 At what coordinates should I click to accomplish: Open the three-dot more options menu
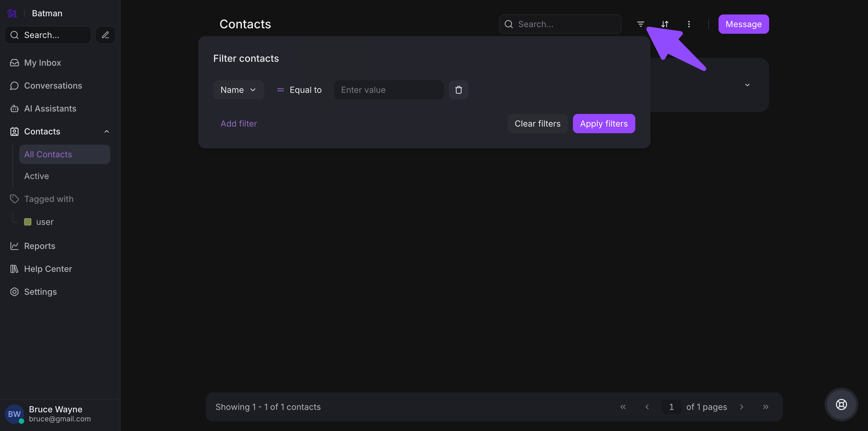[x=689, y=24]
